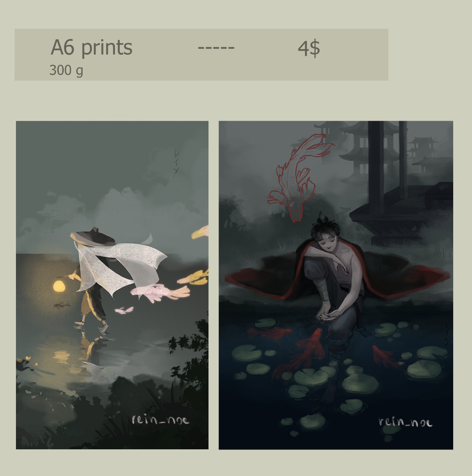Click the "A6 prints" heading text
The height and width of the screenshot is (476, 472).
(91, 48)
